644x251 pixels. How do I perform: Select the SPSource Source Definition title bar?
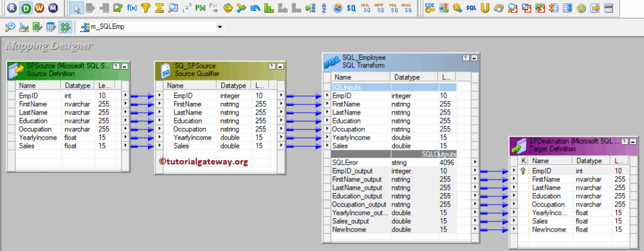click(x=69, y=70)
